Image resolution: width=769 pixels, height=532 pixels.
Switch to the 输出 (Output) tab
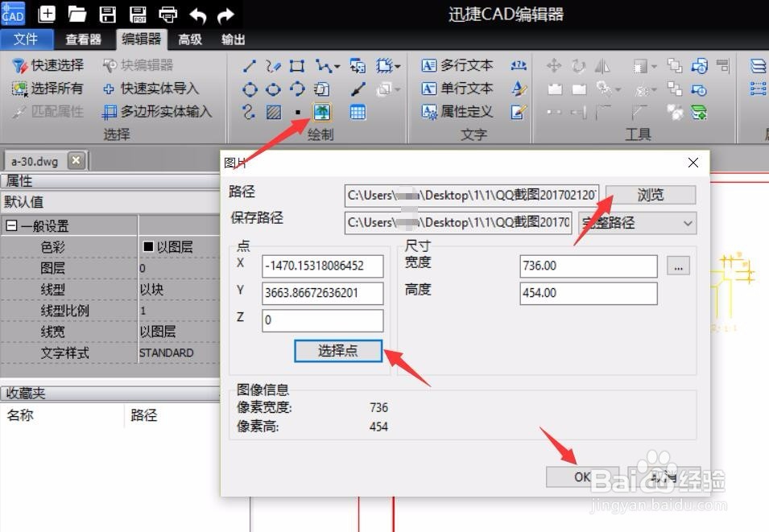click(x=233, y=39)
